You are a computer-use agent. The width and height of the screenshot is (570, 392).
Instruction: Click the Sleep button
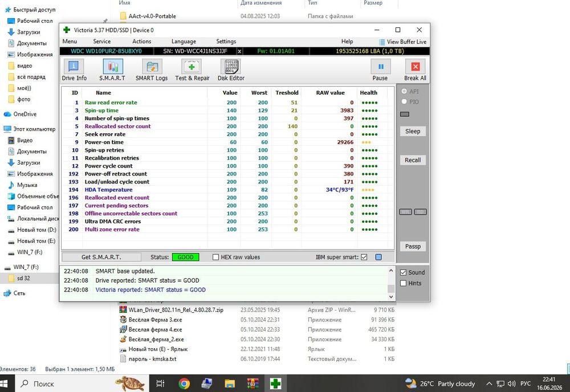click(413, 131)
